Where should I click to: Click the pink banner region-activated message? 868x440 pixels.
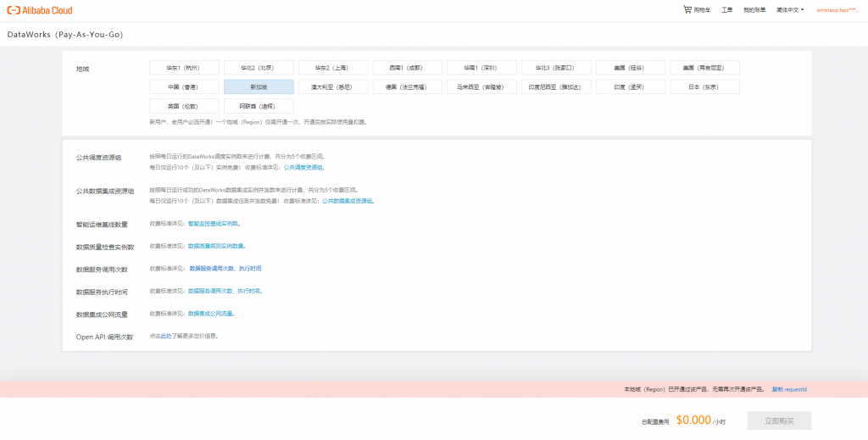695,389
